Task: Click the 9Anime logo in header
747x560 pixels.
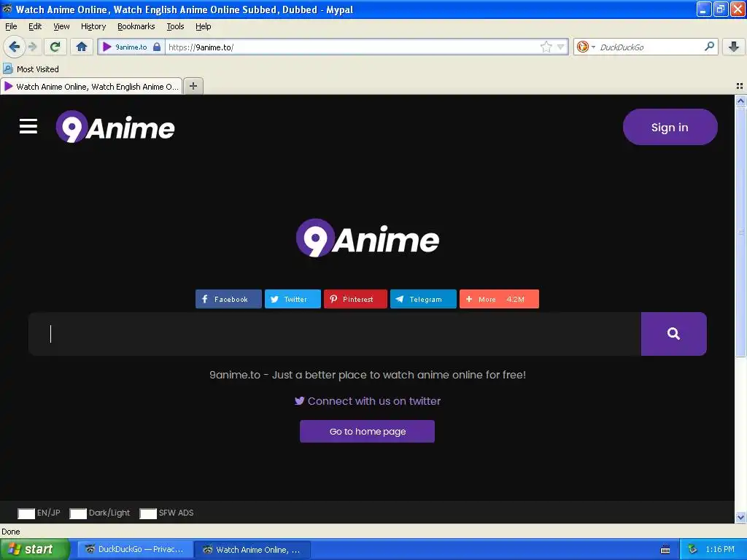Action: click(x=115, y=127)
